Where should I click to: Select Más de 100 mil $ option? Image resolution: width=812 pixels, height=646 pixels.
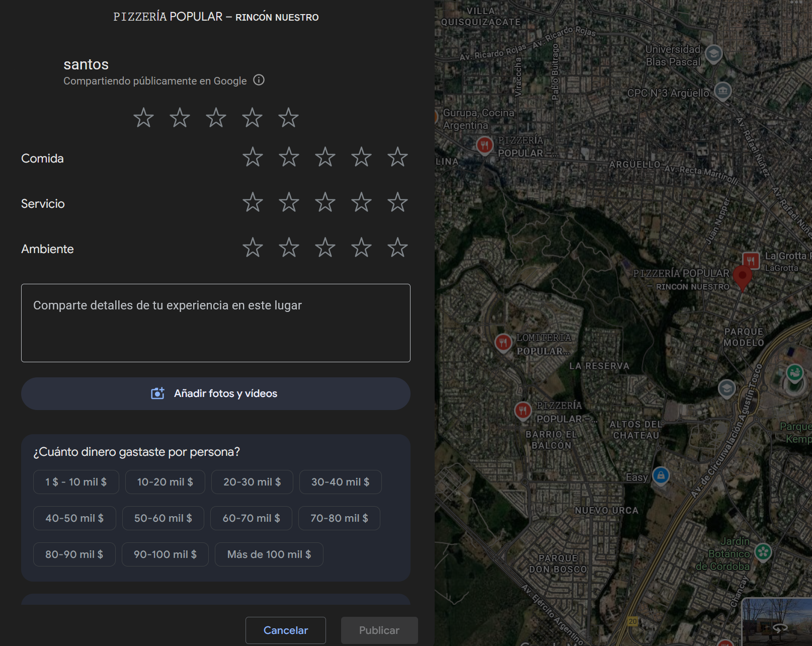269,554
